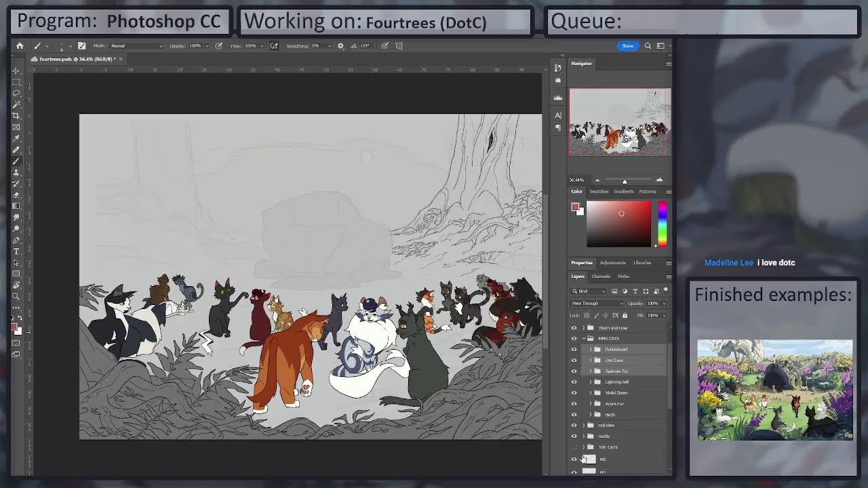
Task: Go to Photoshop Home screen icon
Action: [20, 46]
